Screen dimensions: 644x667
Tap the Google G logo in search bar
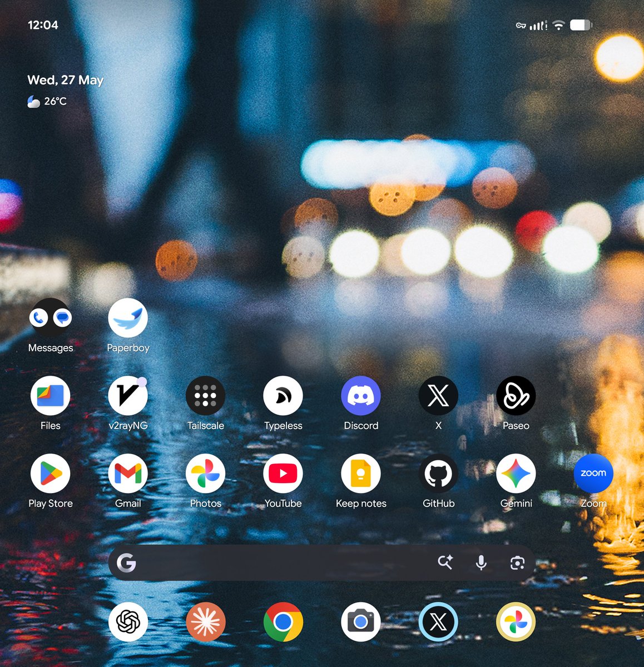[126, 563]
